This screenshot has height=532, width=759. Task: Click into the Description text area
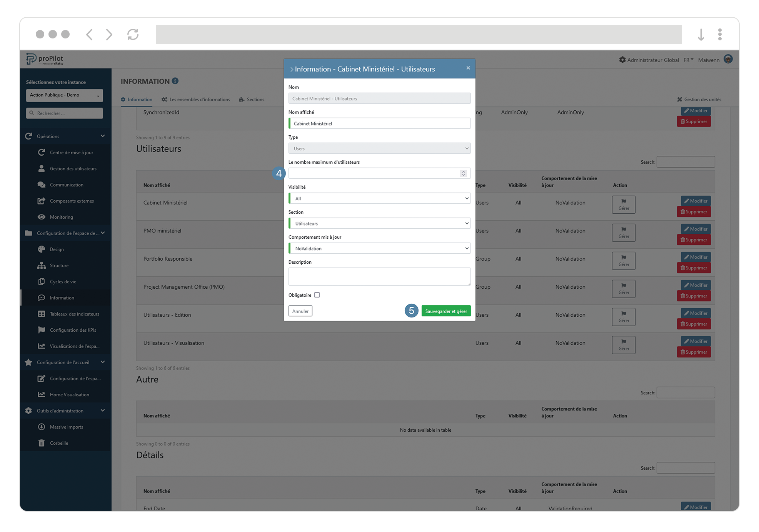pos(379,276)
